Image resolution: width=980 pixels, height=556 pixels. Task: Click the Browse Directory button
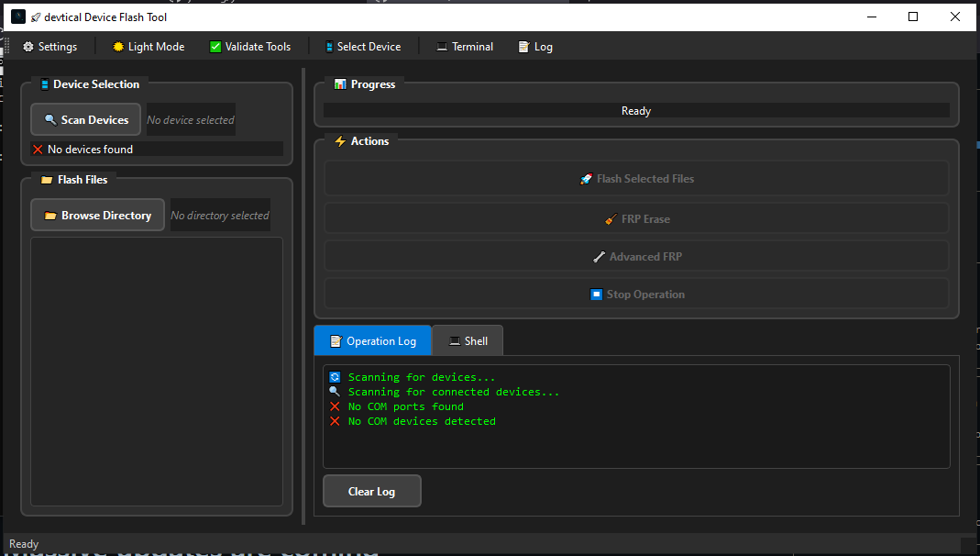coord(97,215)
